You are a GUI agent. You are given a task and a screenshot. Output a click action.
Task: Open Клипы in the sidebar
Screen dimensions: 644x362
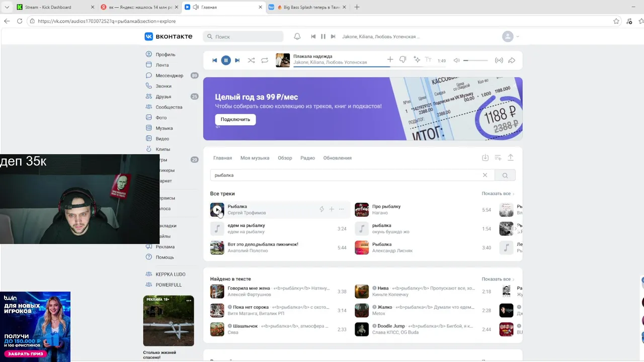point(163,149)
